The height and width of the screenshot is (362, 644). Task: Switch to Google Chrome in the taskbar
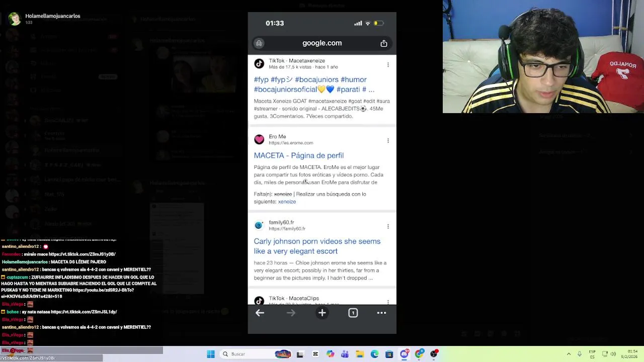[419, 354]
